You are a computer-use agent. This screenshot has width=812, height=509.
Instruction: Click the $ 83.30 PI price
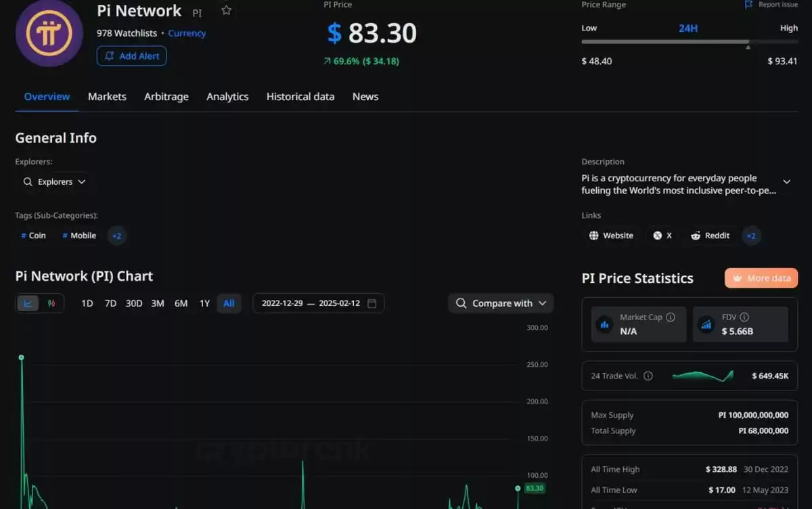tap(371, 33)
